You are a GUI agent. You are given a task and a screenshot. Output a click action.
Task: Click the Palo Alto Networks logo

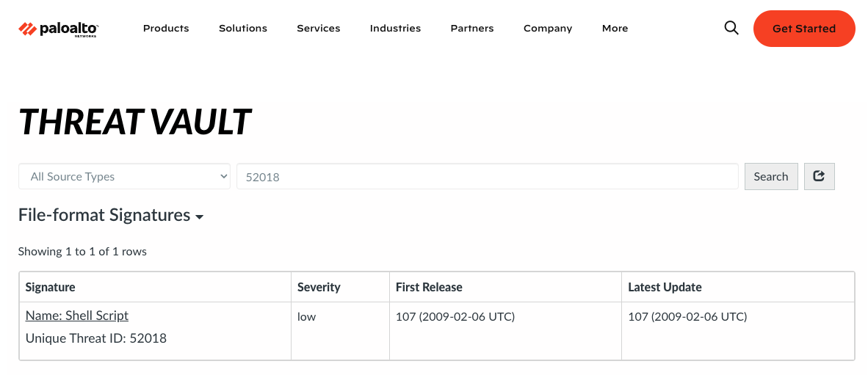[x=59, y=29]
